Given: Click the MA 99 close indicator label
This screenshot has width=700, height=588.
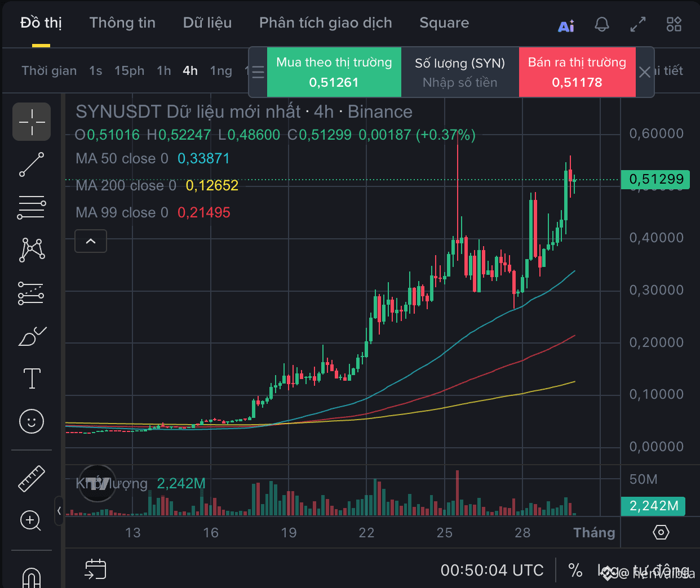Looking at the screenshot, I should [x=122, y=213].
